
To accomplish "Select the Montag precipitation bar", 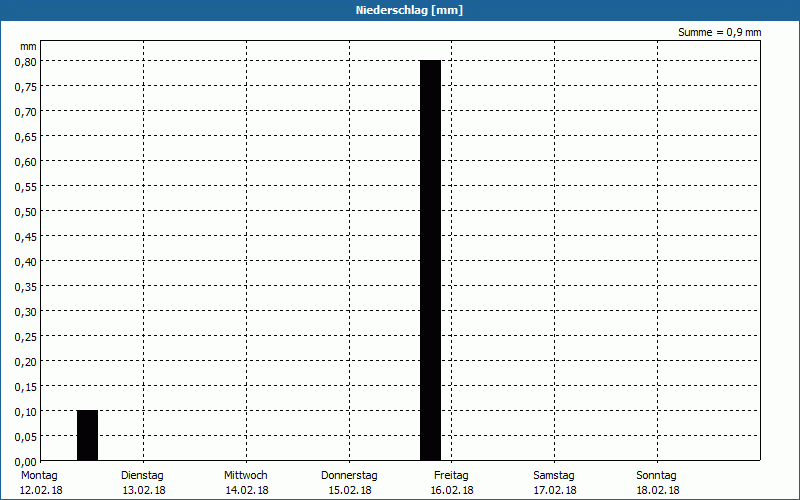I will [87, 435].
